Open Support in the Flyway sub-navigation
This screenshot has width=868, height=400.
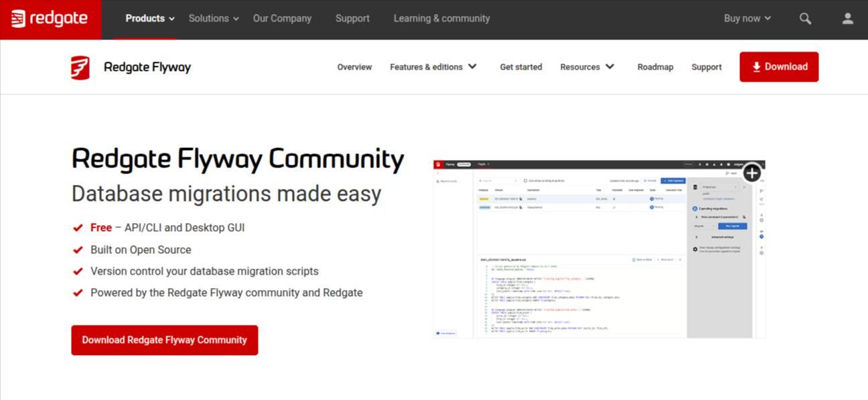707,67
